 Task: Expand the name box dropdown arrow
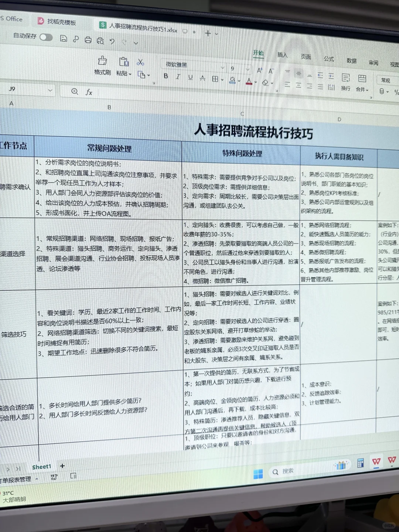pyautogui.click(x=50, y=90)
